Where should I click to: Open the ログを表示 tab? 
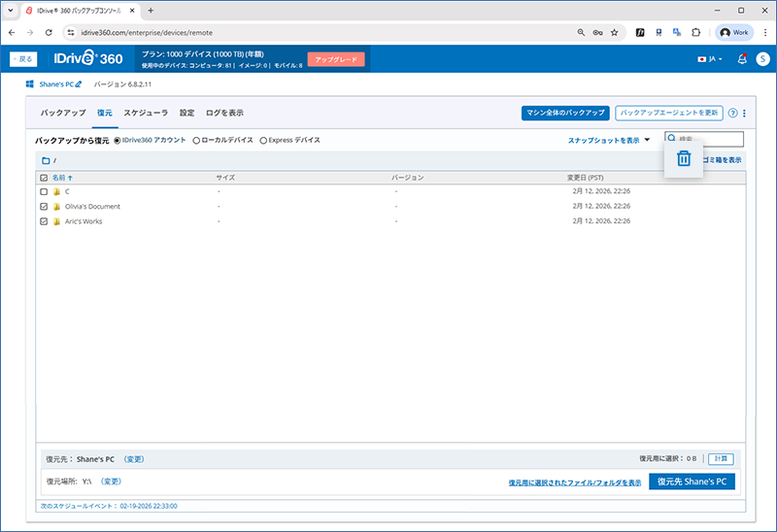(224, 113)
